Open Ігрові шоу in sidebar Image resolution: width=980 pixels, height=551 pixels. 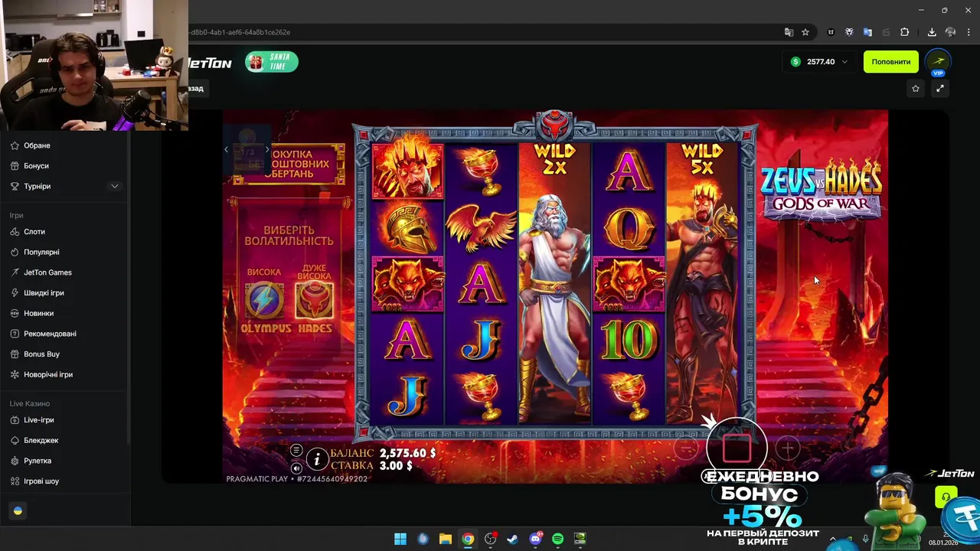[x=41, y=481]
